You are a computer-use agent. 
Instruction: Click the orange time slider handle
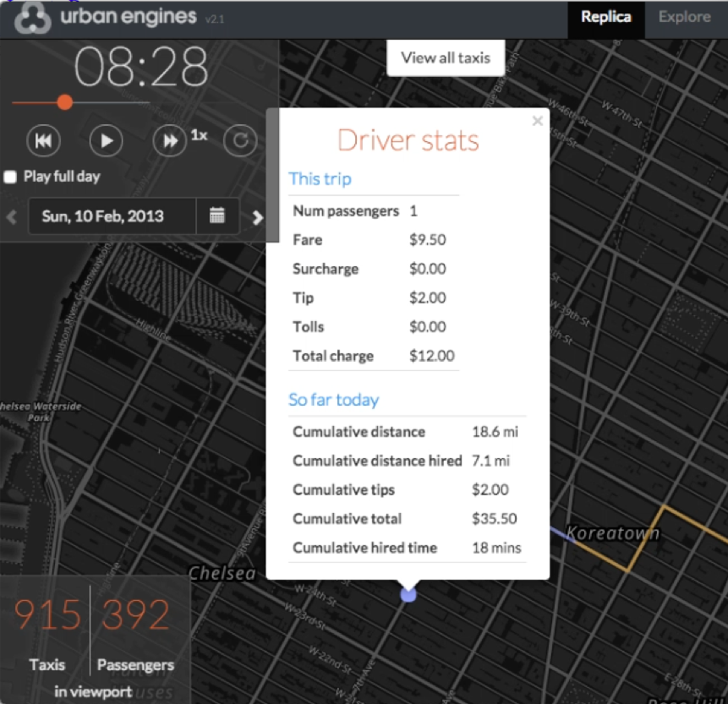coord(64,102)
